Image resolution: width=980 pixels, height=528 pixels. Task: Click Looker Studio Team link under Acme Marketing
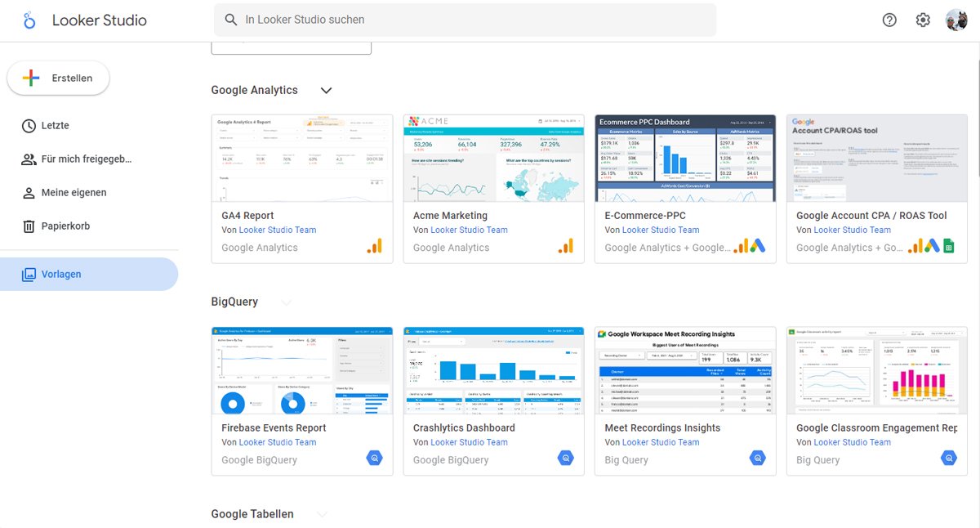(469, 230)
